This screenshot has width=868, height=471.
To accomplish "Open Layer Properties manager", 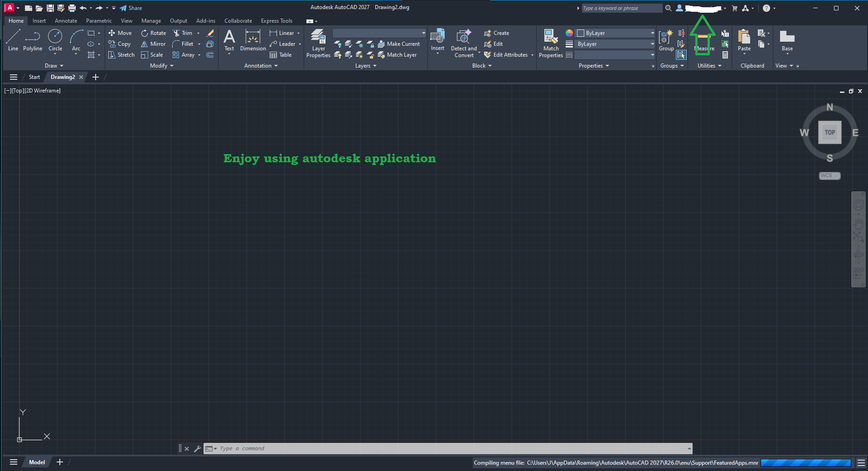I will pyautogui.click(x=318, y=44).
